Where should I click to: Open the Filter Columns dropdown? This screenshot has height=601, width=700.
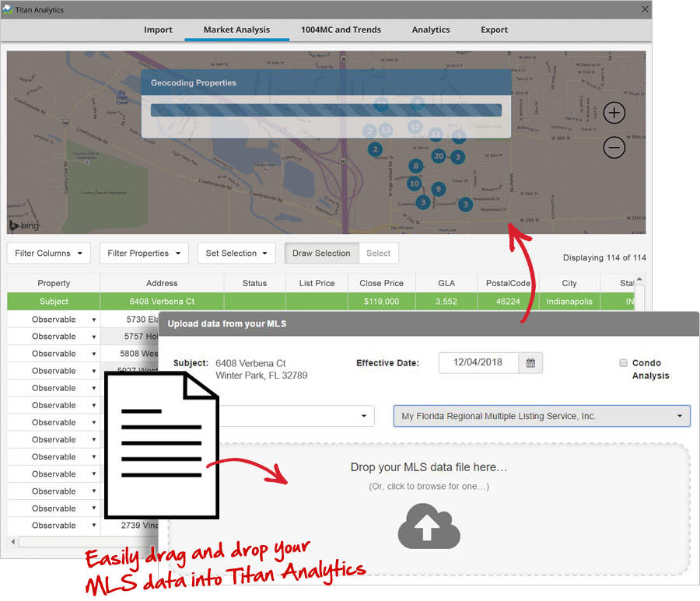pos(48,253)
